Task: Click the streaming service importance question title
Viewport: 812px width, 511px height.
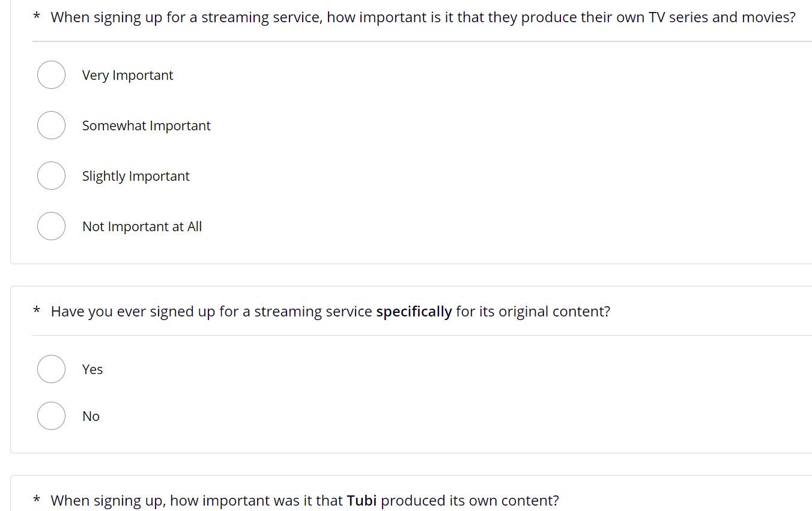Action: 423,17
